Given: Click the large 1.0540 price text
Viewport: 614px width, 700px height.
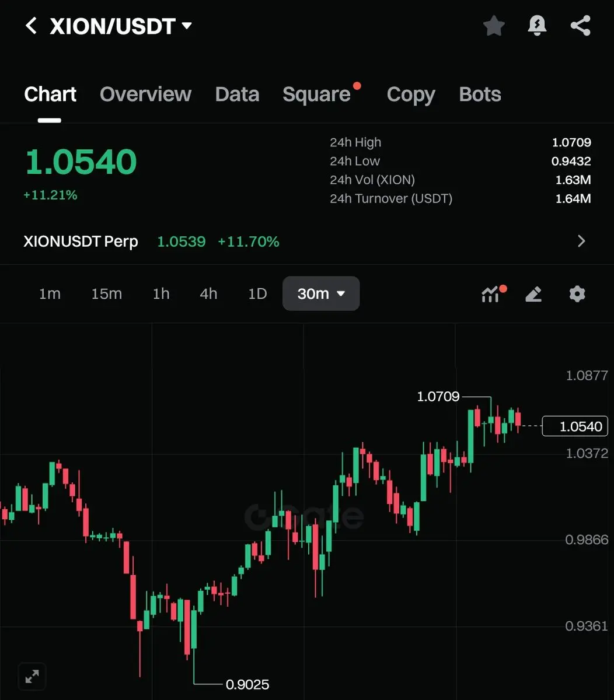Looking at the screenshot, I should 81,162.
